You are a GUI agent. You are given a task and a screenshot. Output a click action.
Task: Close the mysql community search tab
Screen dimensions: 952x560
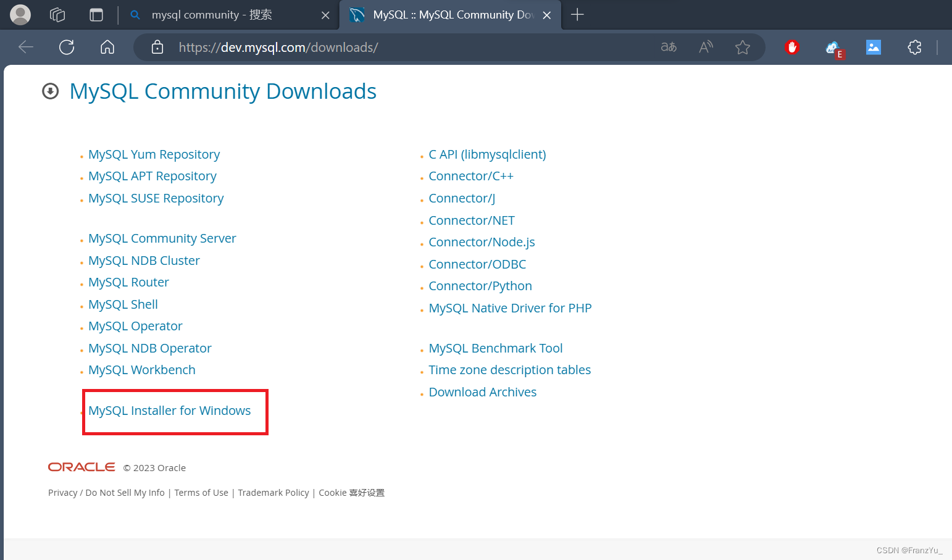tap(325, 15)
